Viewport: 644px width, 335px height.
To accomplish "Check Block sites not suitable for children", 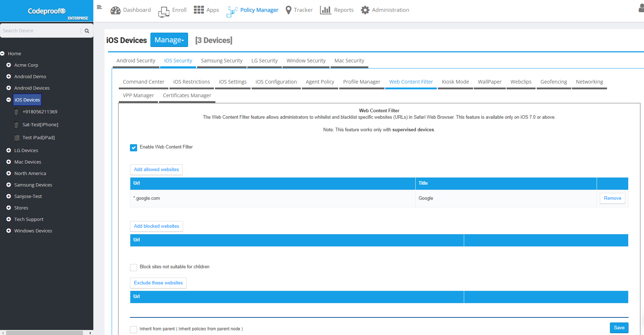I will (x=134, y=267).
